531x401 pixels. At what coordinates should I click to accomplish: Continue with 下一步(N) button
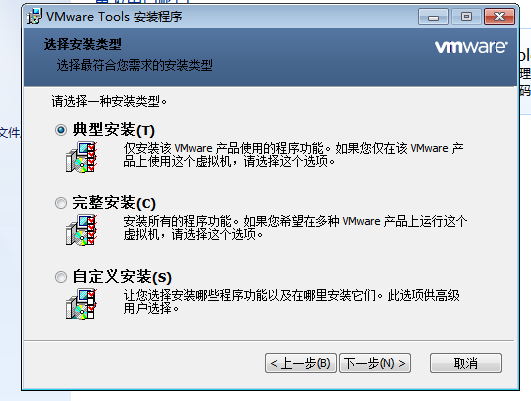375,363
